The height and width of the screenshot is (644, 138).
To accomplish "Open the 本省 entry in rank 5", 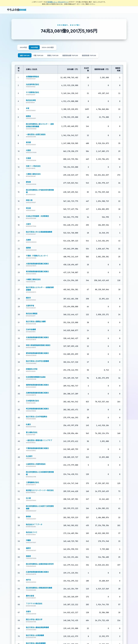I will pos(28,108).
